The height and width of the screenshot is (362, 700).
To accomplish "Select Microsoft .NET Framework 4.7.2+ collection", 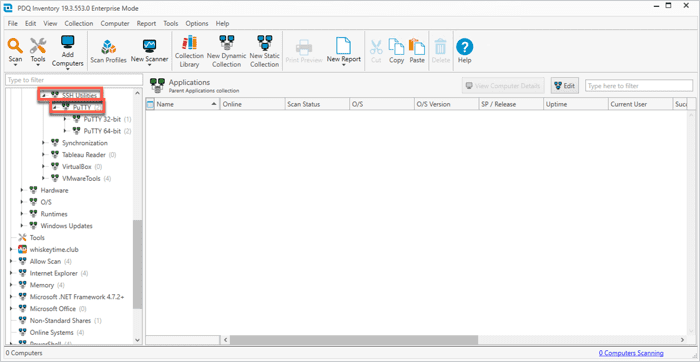I will tap(77, 297).
